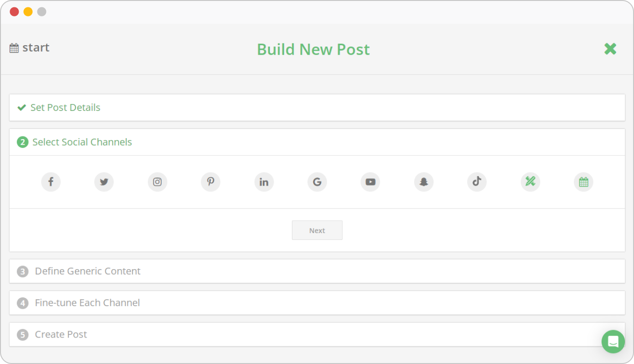Select the LinkedIn channel icon

click(x=264, y=182)
